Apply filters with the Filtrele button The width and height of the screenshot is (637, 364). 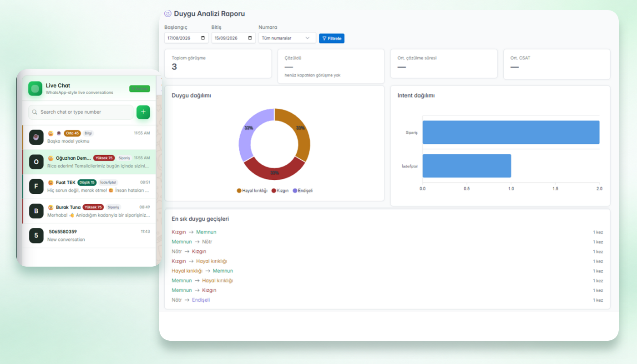pyautogui.click(x=332, y=38)
